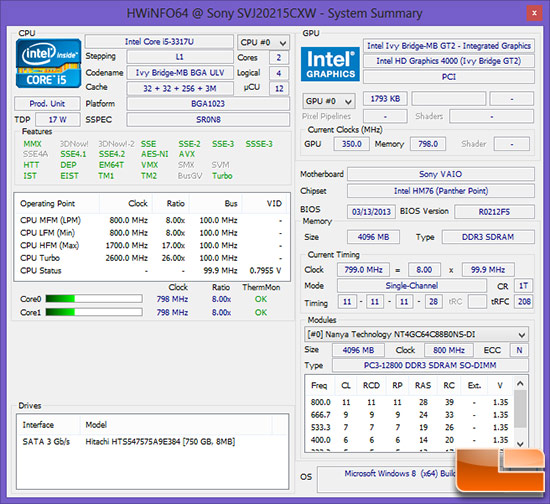Click the CR 1T field

pyautogui.click(x=523, y=286)
